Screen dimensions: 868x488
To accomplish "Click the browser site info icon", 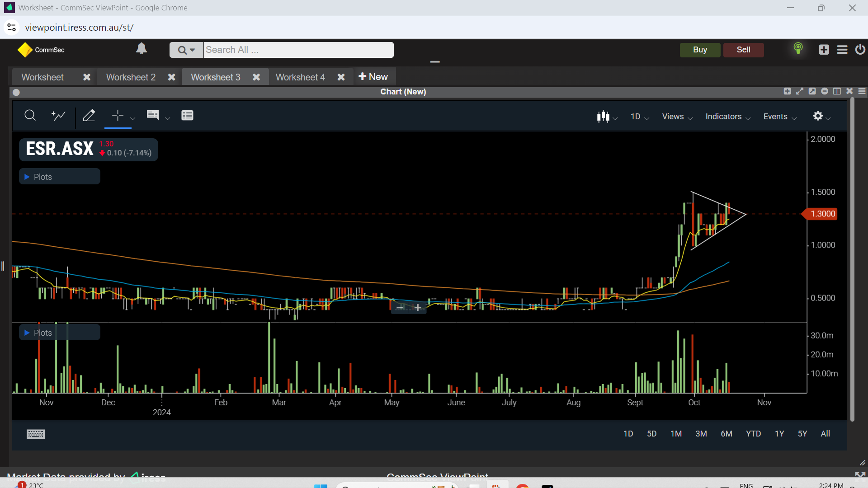I will tap(12, 28).
